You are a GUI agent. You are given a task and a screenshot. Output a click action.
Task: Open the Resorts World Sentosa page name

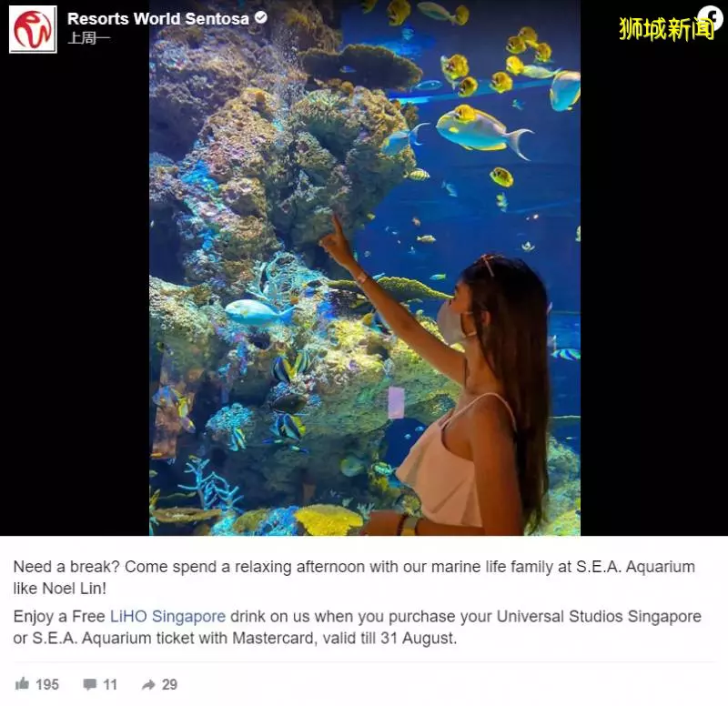pos(157,18)
